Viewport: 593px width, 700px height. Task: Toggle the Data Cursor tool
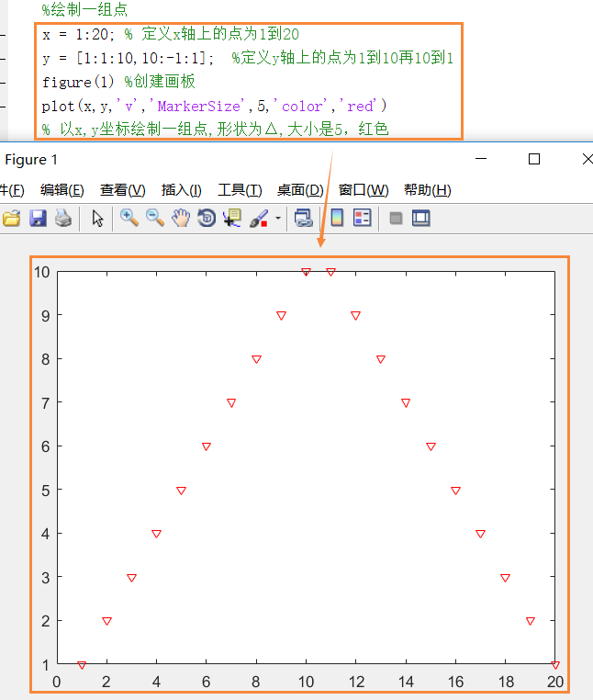(232, 219)
